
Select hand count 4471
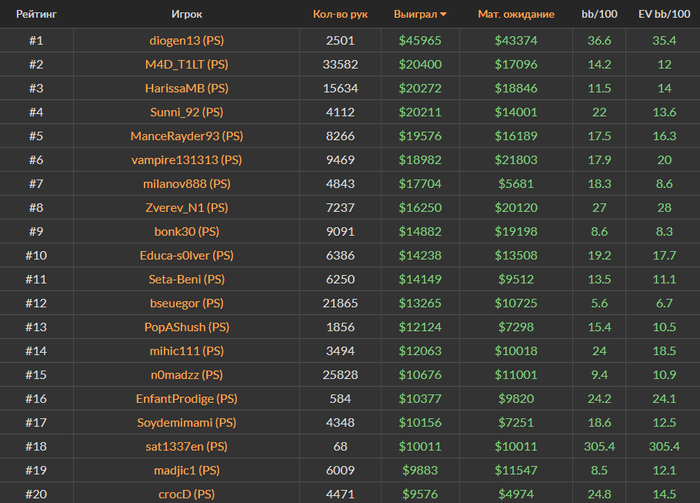point(340,494)
